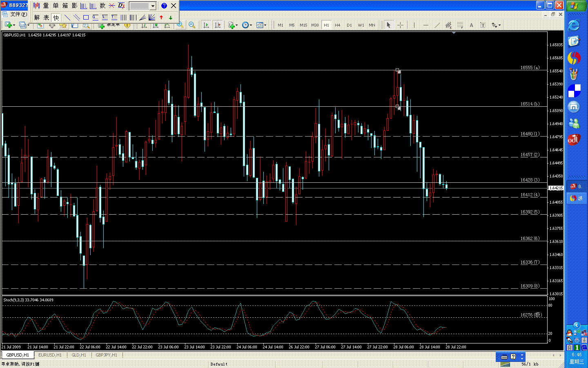Switch cursor to arrow mode
This screenshot has width=588, height=368.
tap(389, 25)
